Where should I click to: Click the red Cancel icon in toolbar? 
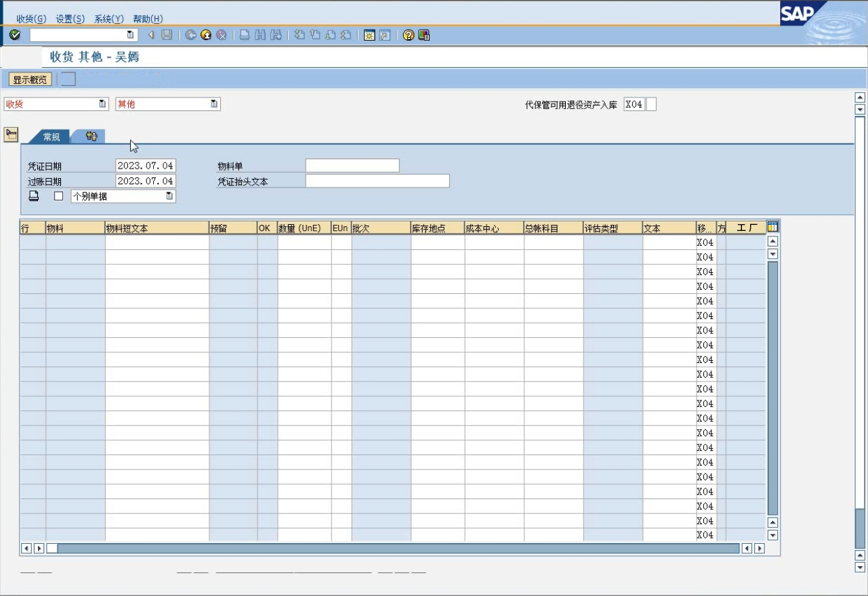click(x=221, y=35)
